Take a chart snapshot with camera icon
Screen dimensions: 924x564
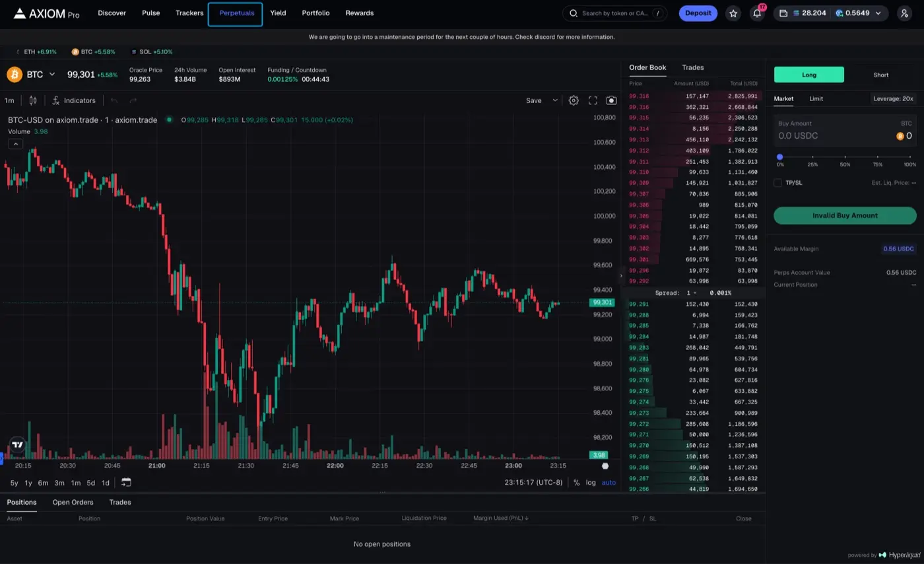point(611,100)
